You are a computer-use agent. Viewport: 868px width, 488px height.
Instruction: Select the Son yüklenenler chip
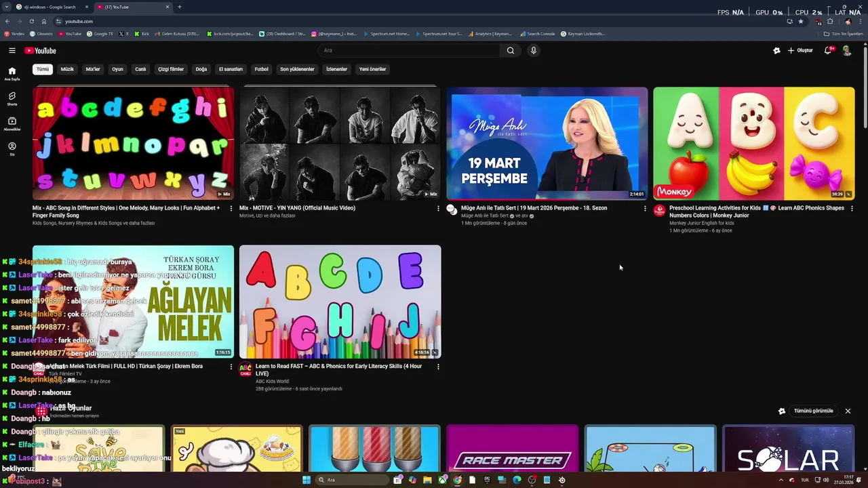(x=297, y=69)
